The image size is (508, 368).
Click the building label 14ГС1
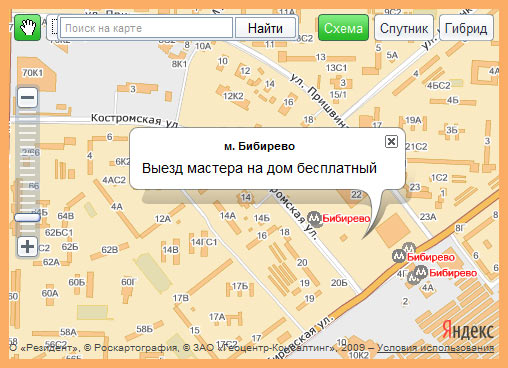click(x=204, y=242)
